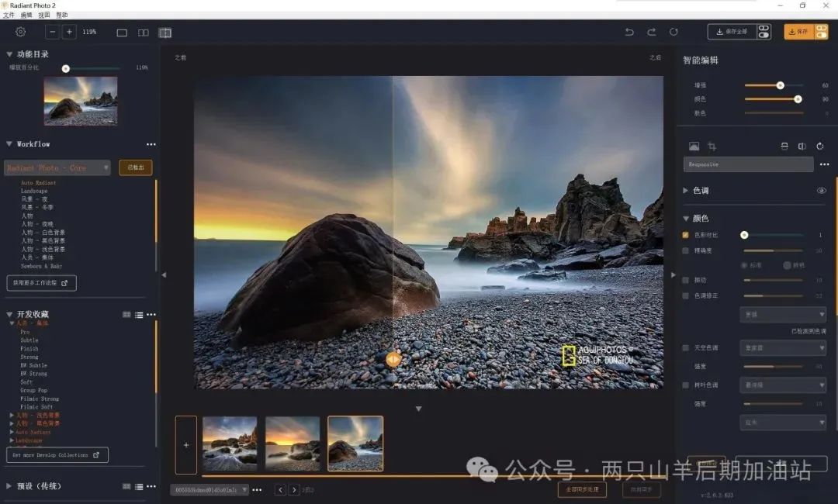Enable the 精确度 checkbox
This screenshot has height=504, width=838.
click(686, 250)
